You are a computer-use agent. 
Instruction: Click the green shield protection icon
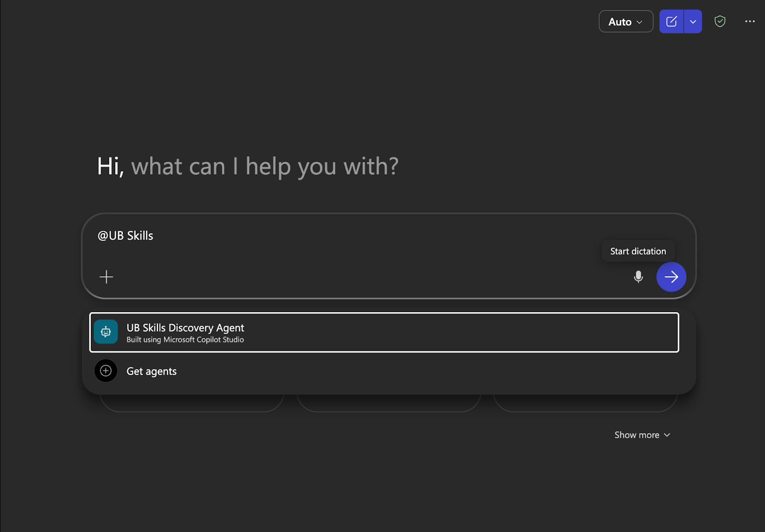[x=720, y=22]
